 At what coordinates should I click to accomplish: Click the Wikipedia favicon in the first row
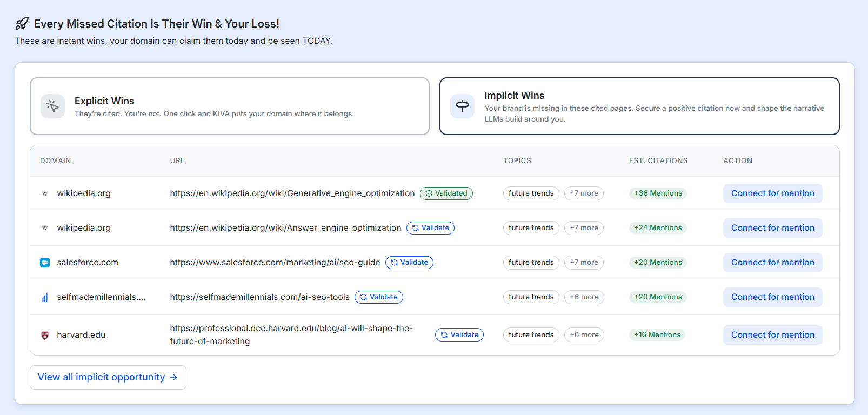tap(45, 193)
